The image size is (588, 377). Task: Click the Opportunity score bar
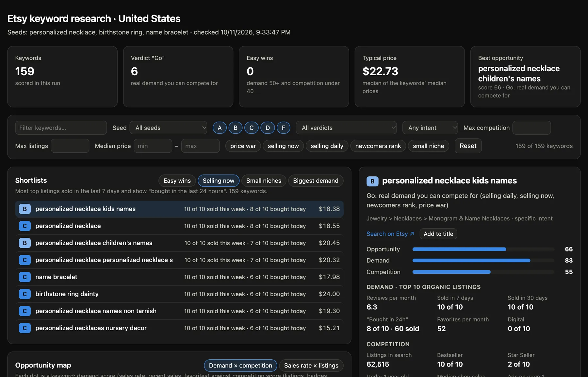tap(483, 249)
